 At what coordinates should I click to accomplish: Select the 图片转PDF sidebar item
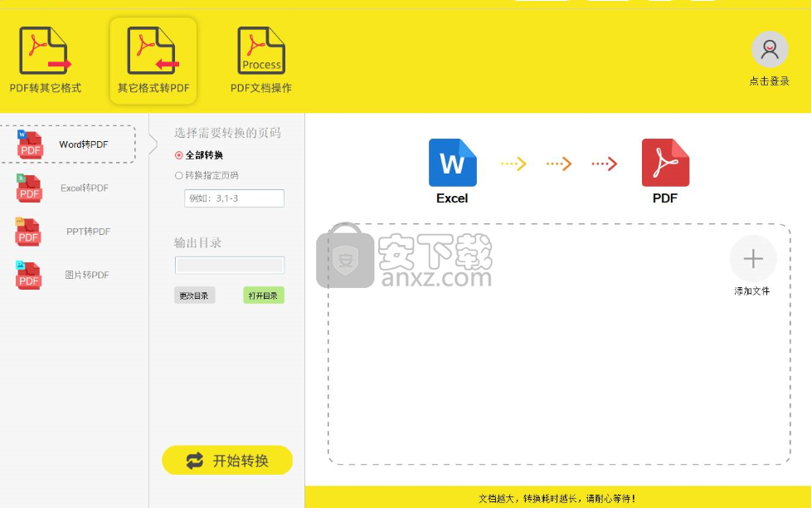pos(68,275)
